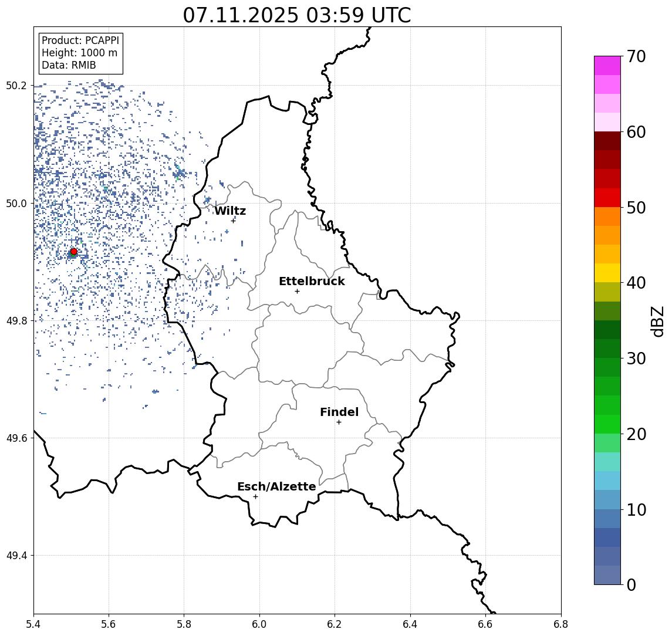The width and height of the screenshot is (672, 636).
Task: Click the colorbar tick label 10
Action: (x=636, y=510)
